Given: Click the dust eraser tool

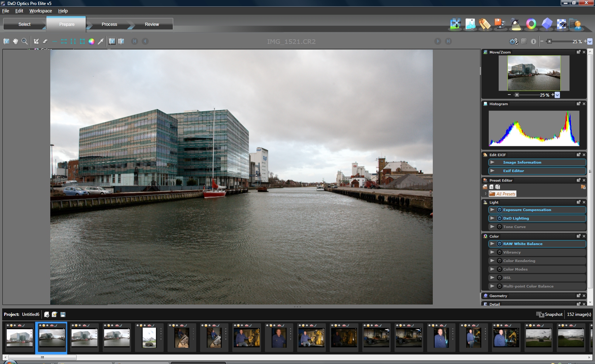Looking at the screenshot, I should pyautogui.click(x=45, y=41).
